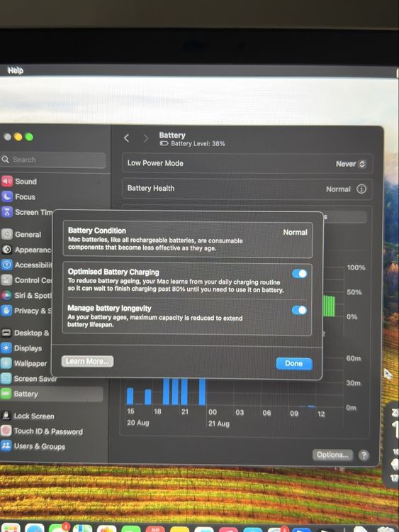Open Touch ID & Password fingerprint icon

(x=6, y=431)
